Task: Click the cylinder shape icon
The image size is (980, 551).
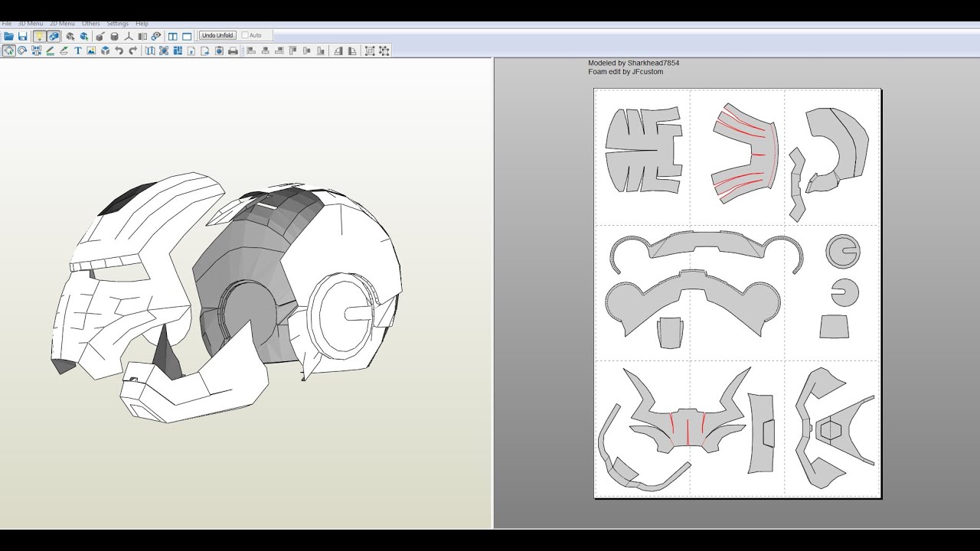Action: point(114,36)
